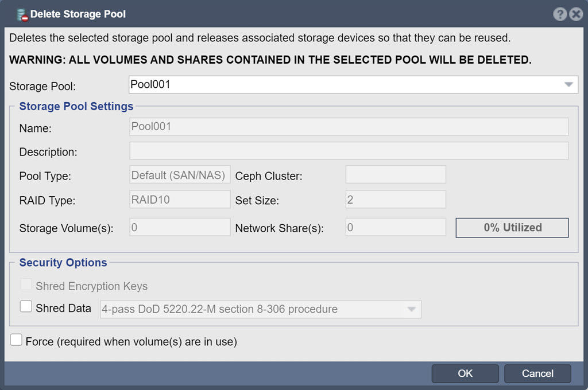Select the Pool001 storage pool combo box
Viewport: 588px width, 390px height.
coord(353,85)
